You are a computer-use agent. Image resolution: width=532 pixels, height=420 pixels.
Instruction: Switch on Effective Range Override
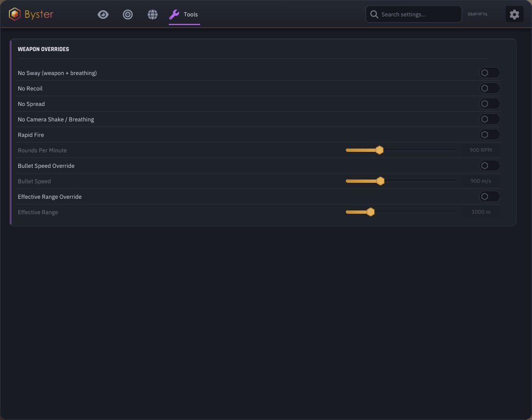[x=489, y=196]
